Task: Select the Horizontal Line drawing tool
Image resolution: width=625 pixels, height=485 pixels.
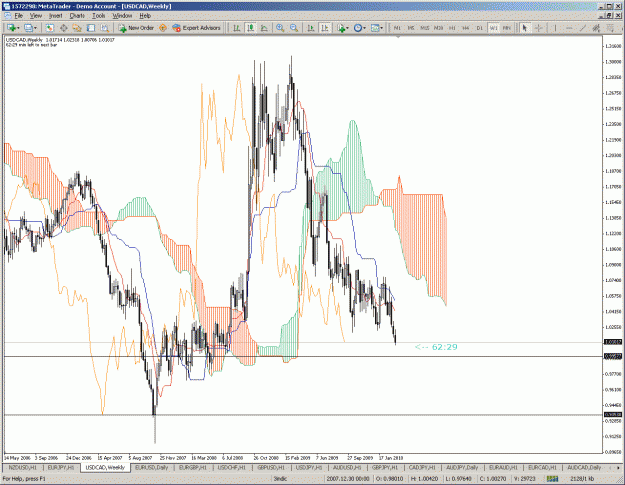Action: pyautogui.click(x=569, y=28)
